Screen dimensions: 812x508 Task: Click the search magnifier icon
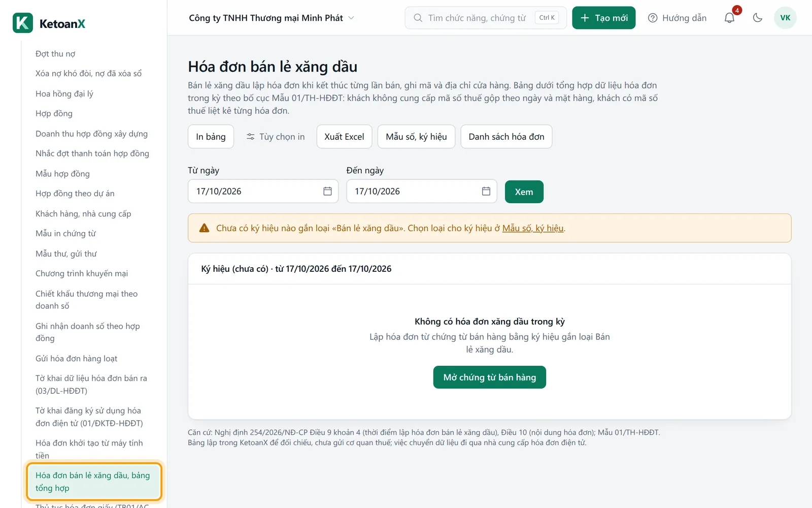click(418, 18)
